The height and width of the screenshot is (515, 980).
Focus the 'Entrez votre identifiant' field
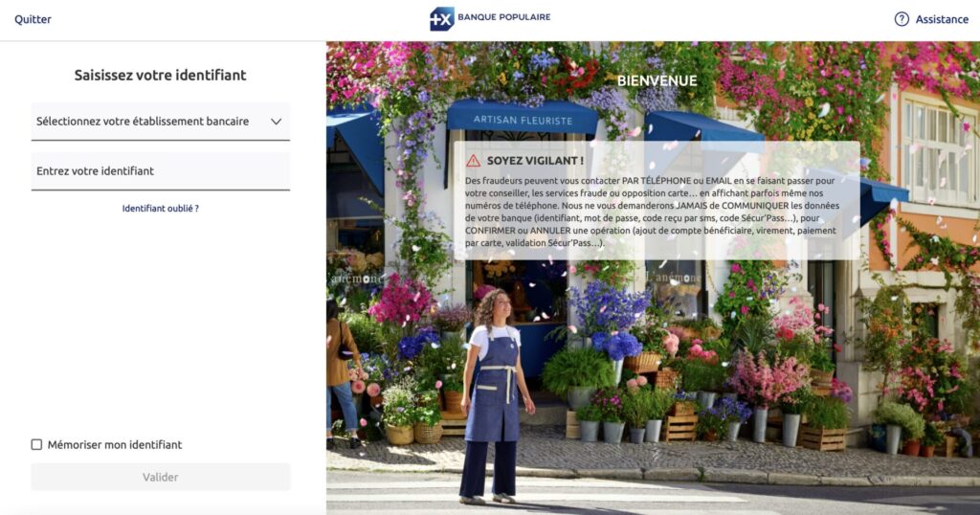pyautogui.click(x=161, y=171)
